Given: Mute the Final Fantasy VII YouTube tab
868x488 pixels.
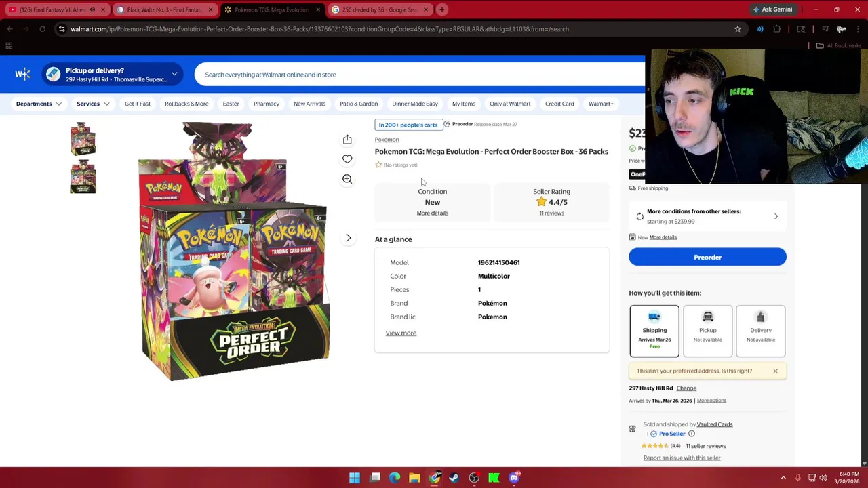Looking at the screenshot, I should (x=92, y=9).
